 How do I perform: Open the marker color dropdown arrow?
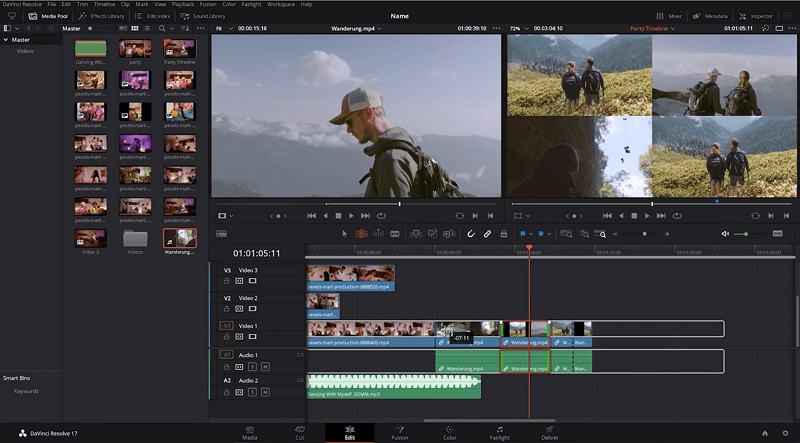[549, 234]
